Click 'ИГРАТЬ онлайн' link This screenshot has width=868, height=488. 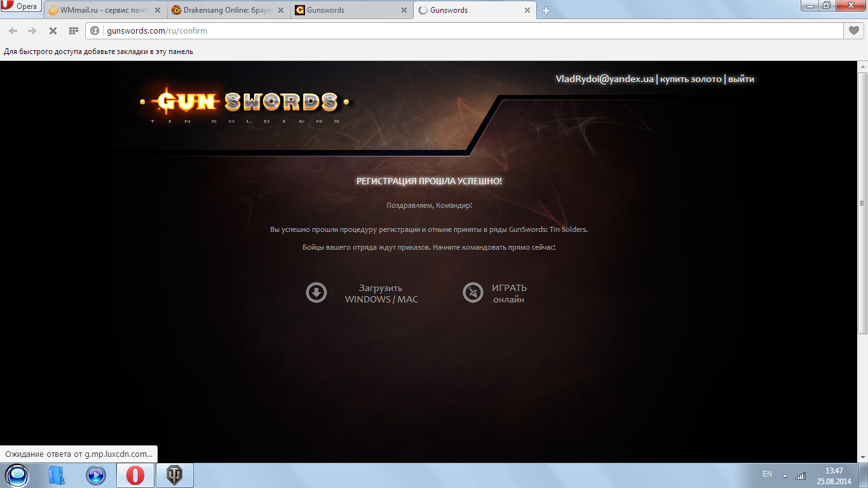(509, 294)
